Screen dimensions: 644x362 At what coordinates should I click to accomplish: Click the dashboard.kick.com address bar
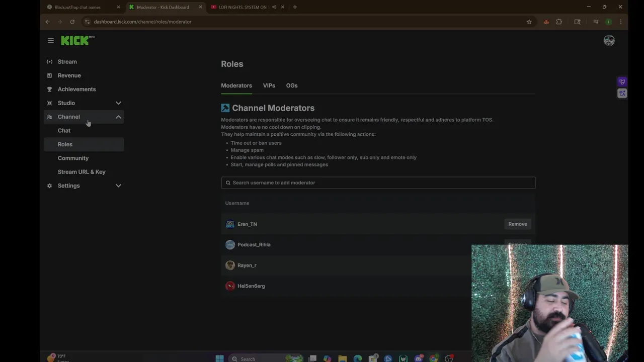pyautogui.click(x=307, y=22)
